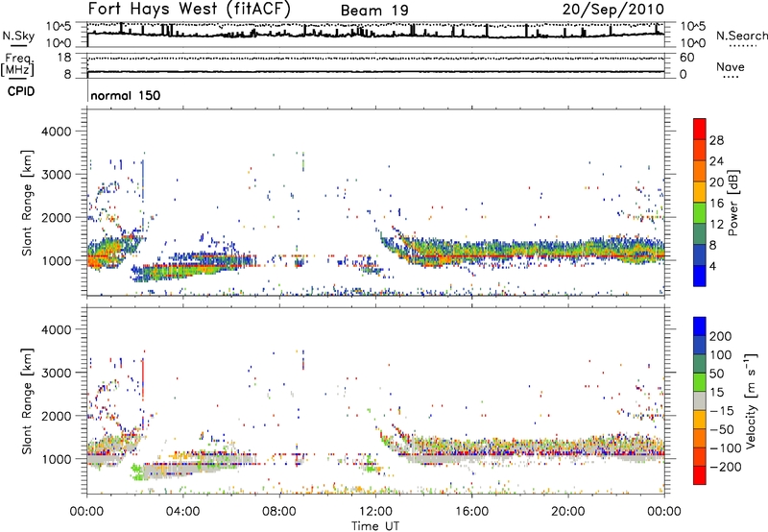
Task: Click the blue bottom segment of the Power colorbar
Action: point(700,276)
